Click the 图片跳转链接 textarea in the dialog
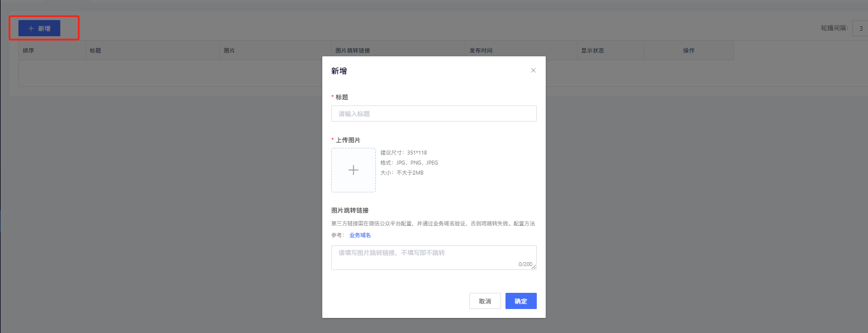Screen dimensions: 868x333 point(433,257)
